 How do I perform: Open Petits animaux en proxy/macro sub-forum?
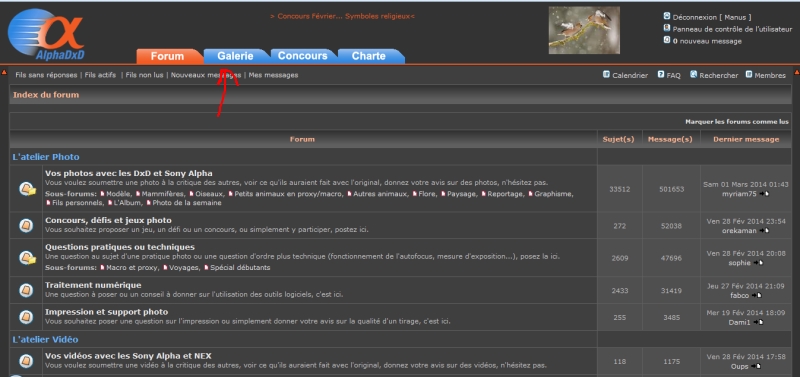pos(289,194)
